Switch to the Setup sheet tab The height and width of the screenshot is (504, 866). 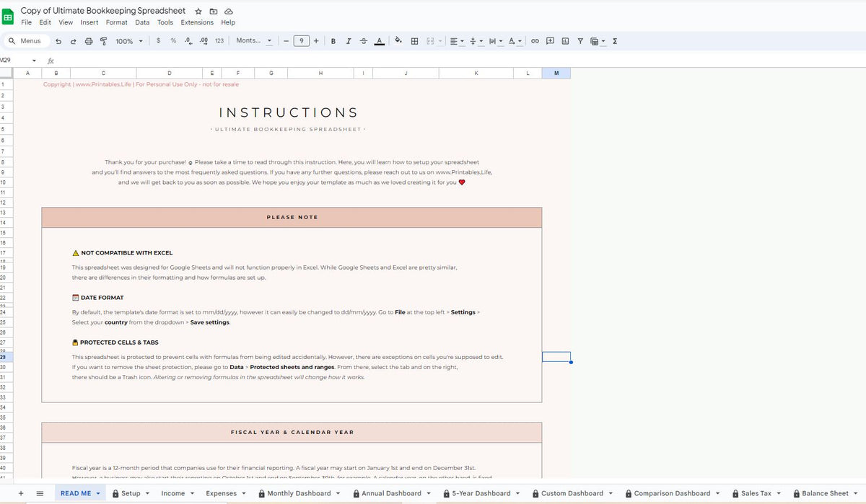[x=130, y=493]
